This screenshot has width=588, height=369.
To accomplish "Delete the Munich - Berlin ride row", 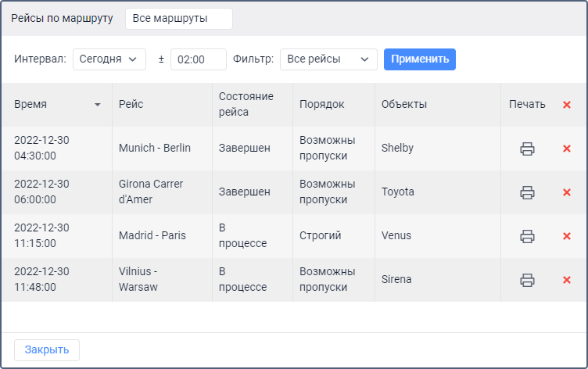I will point(567,149).
